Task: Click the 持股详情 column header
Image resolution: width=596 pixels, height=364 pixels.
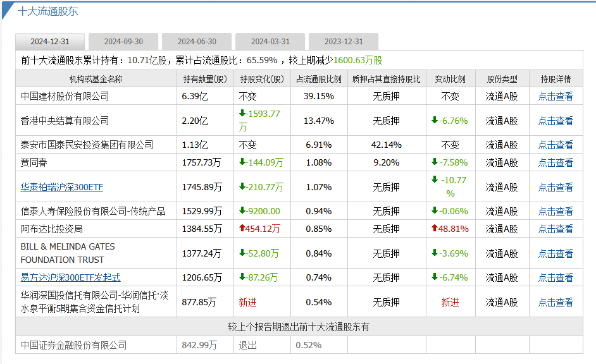Action: click(556, 79)
